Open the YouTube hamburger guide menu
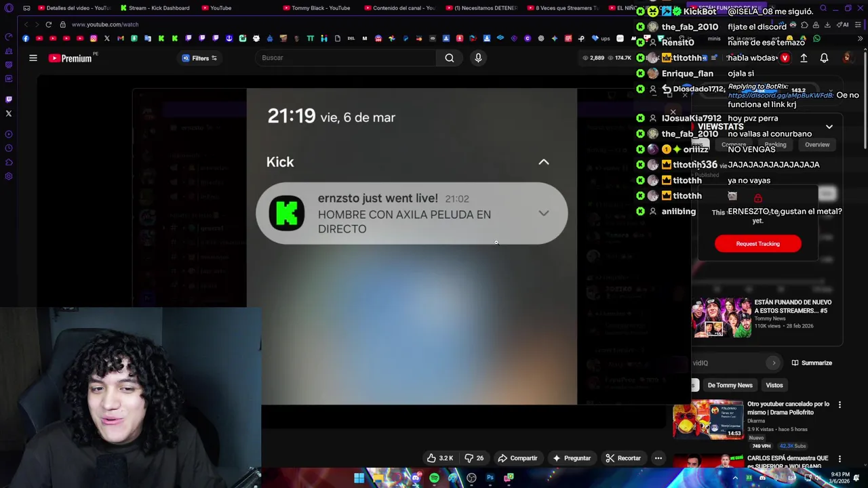868x488 pixels. pos(33,58)
